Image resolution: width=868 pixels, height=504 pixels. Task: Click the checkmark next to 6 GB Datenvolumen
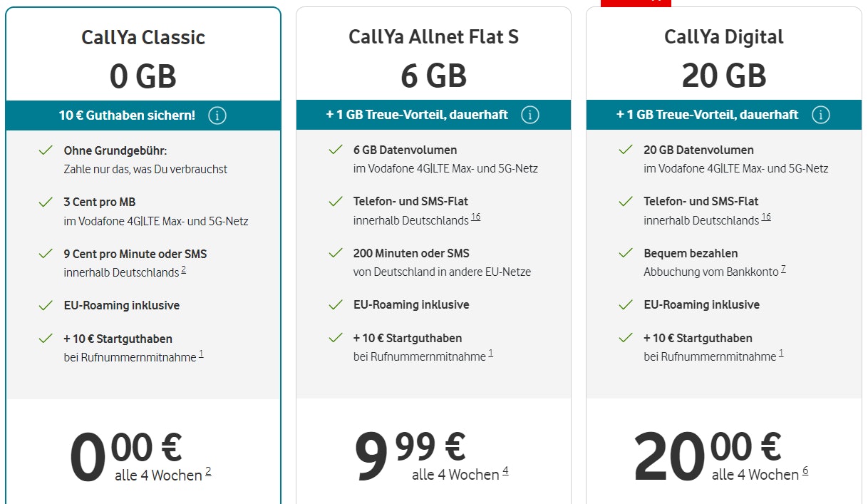335,150
